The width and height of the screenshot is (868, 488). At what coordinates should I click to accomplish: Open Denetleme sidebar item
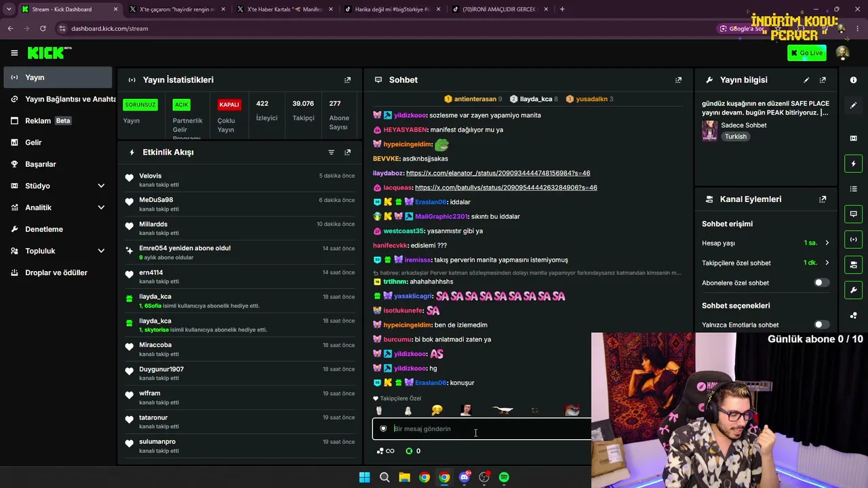[x=58, y=229]
